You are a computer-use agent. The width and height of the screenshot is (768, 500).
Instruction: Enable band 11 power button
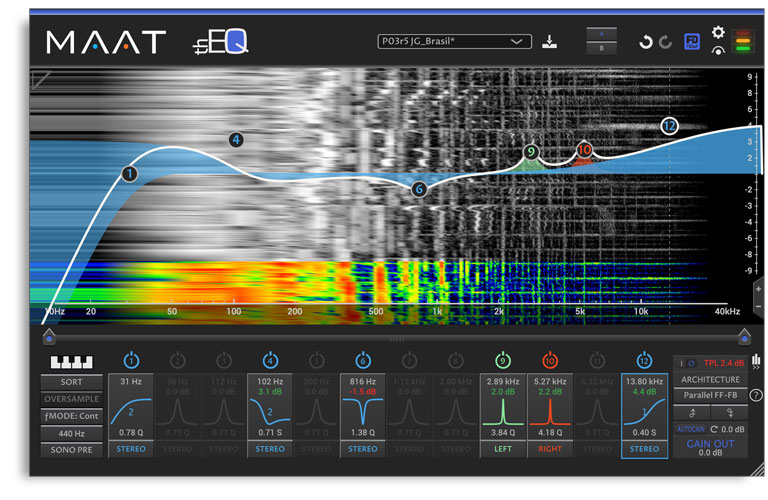point(596,360)
